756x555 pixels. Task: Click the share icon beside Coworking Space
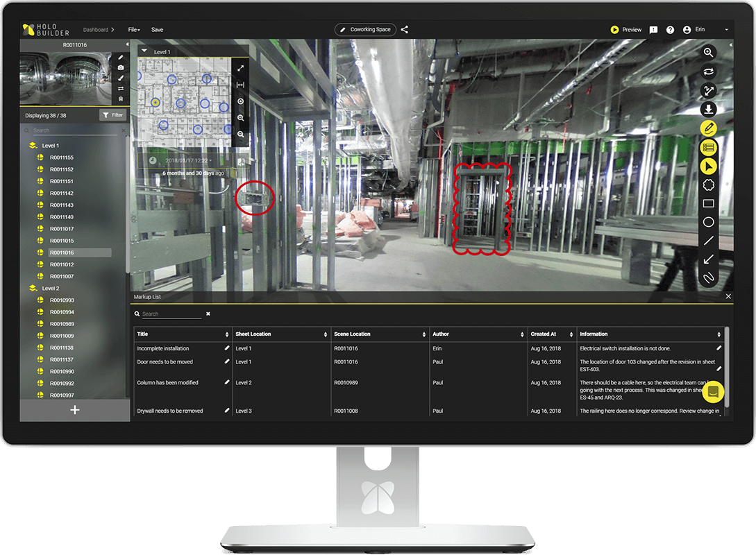(405, 30)
